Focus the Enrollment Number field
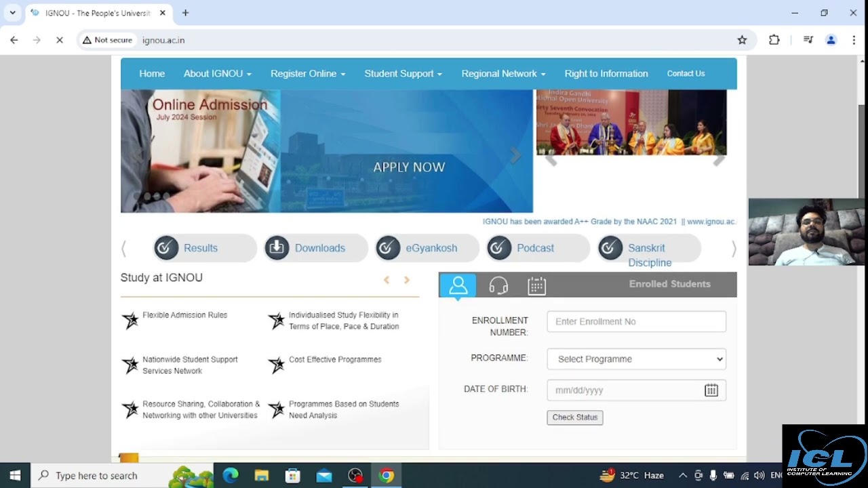 [x=636, y=321]
